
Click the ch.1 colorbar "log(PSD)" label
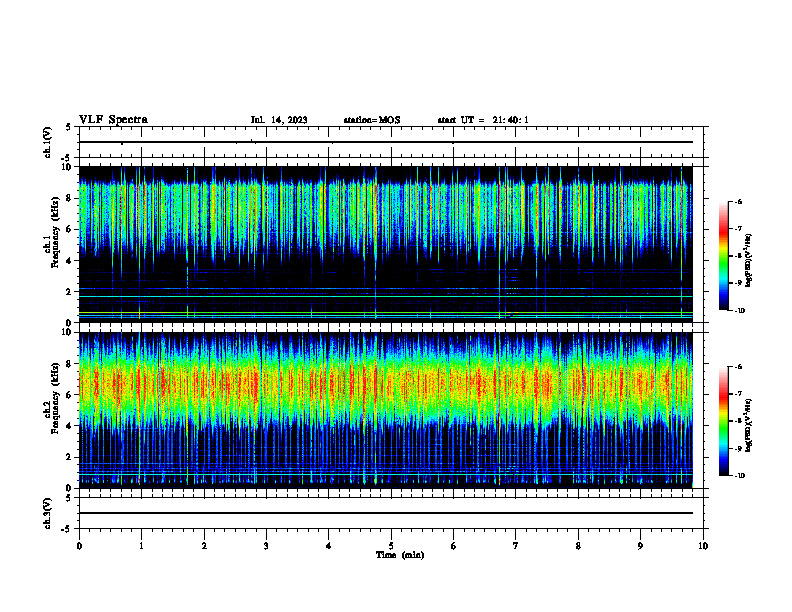click(x=749, y=261)
